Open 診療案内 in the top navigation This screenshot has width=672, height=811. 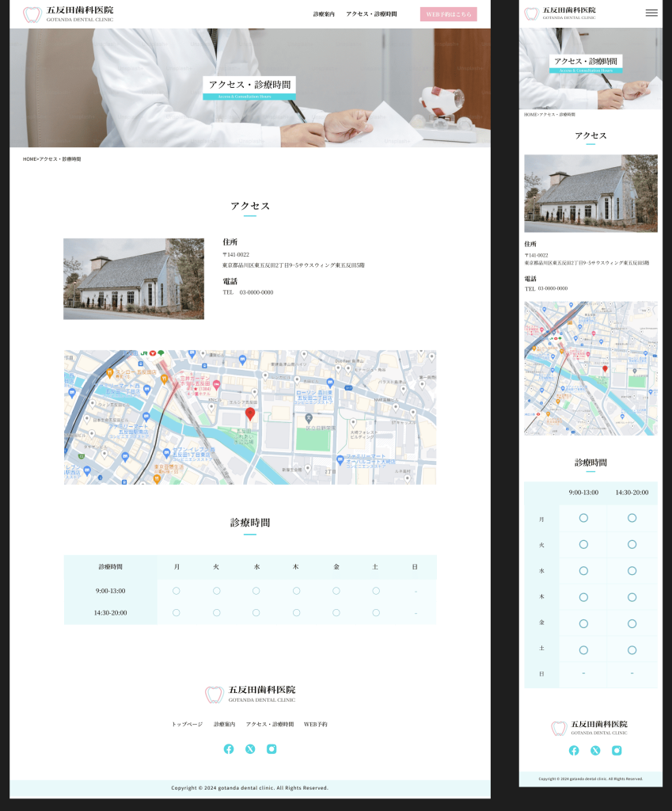coord(324,14)
